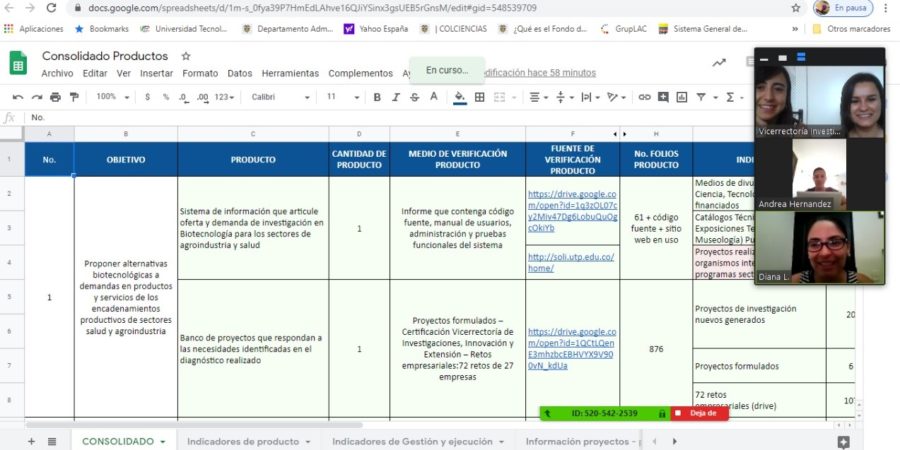Select the paint format roller tool
This screenshot has width=900, height=450.
pos(72,97)
